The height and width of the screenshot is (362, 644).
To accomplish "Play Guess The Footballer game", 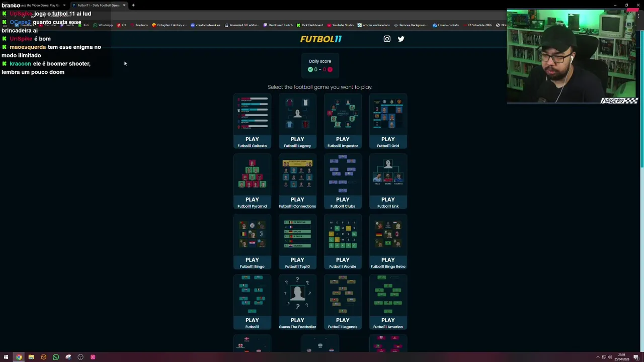I will (x=297, y=302).
